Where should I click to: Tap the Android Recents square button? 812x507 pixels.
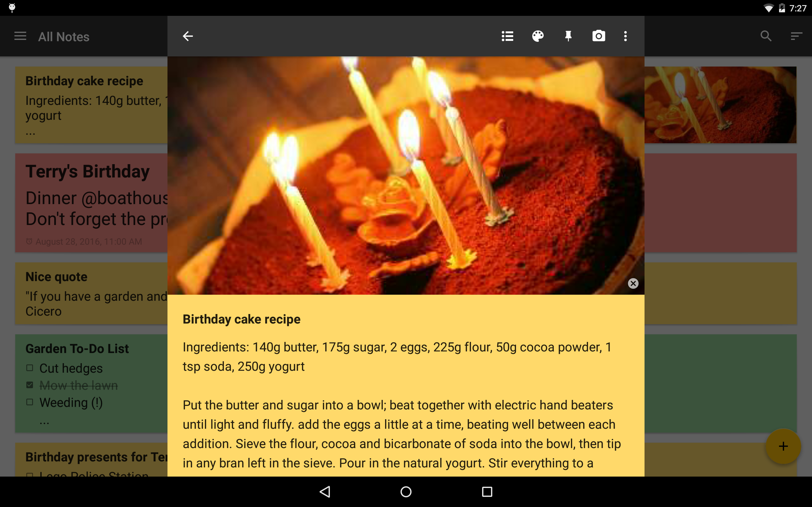click(487, 492)
